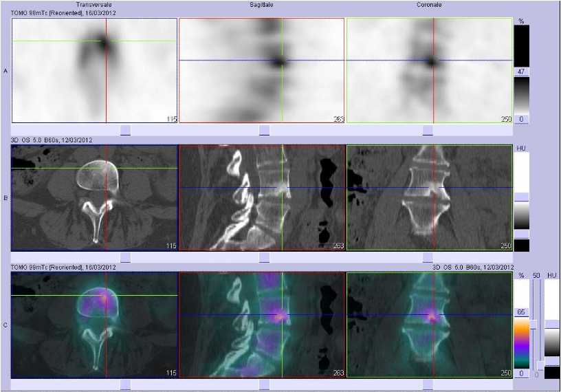Select the transversal SPECT view in row A
Screen dimensions: 561x392
(94, 71)
